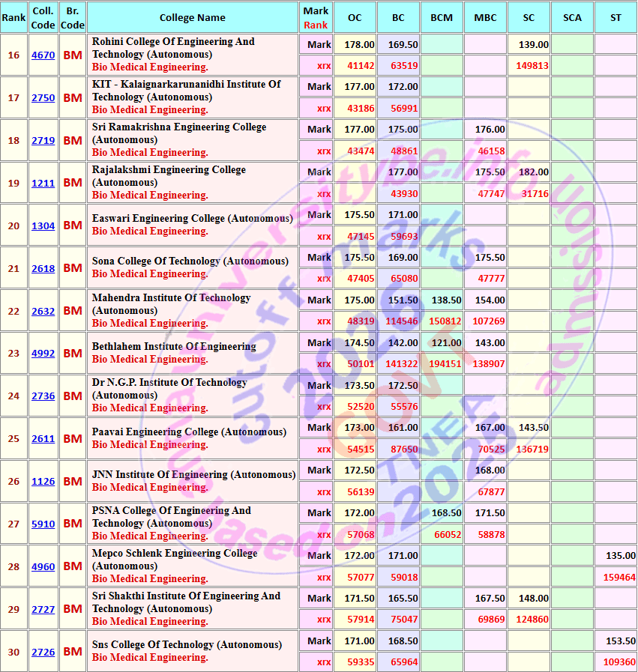Click ST rank value 159464 for Mepco
Image resolution: width=638 pixels, height=672 pixels.
coord(619,578)
